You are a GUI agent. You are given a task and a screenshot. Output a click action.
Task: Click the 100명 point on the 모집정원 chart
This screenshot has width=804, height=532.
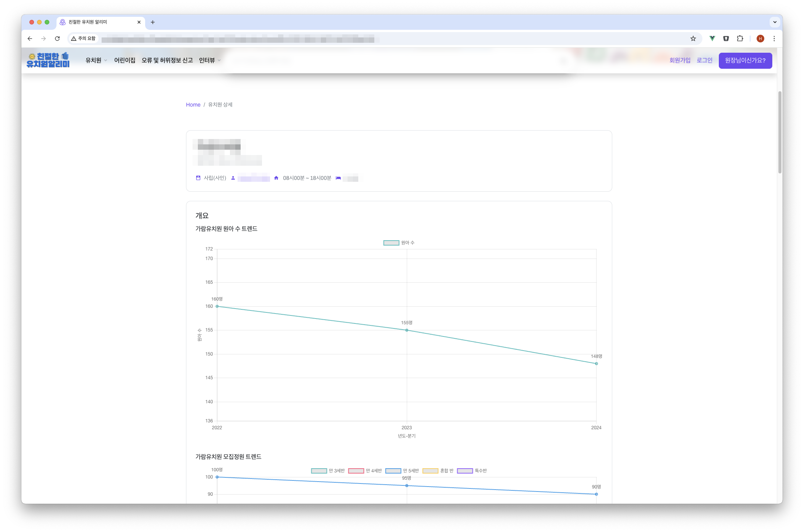point(217,477)
